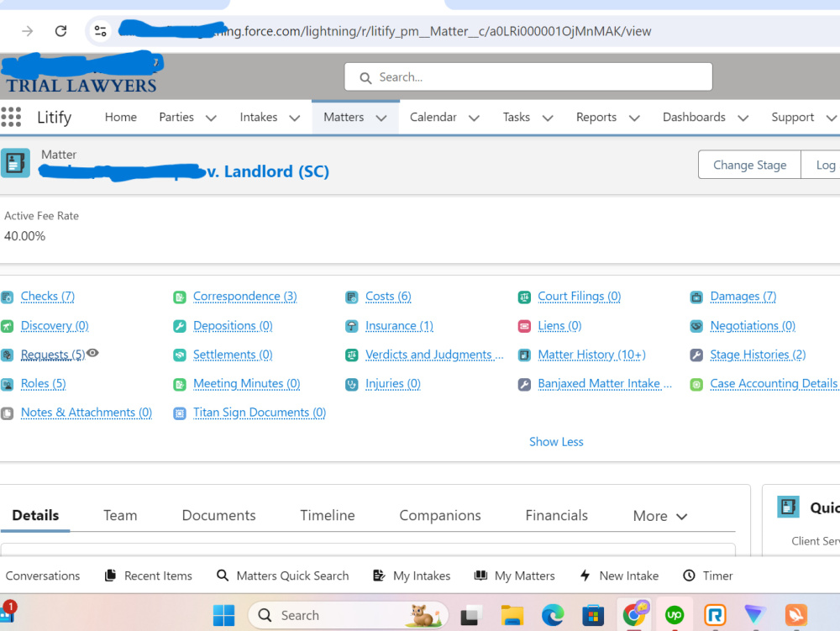Image resolution: width=840 pixels, height=631 pixels.
Task: Open the Timer utility item
Action: 707,576
